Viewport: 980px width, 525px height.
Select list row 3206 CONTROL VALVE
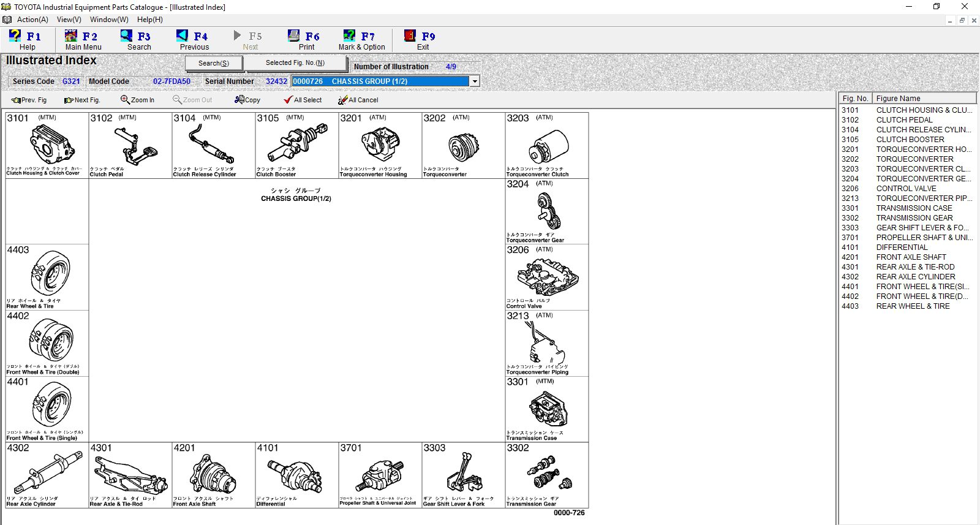[x=908, y=189]
